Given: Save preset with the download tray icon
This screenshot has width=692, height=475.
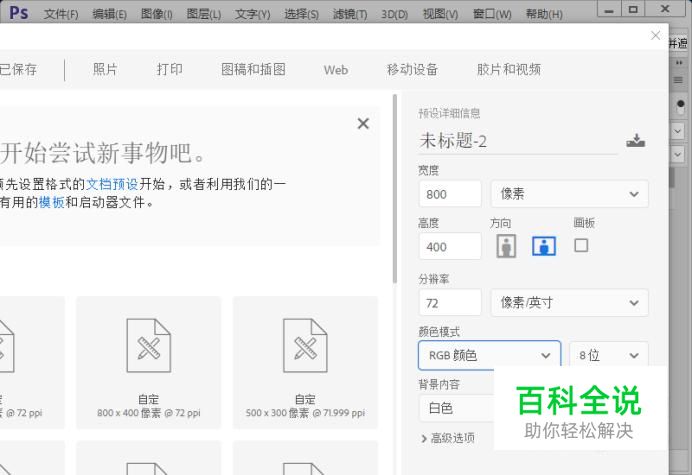Looking at the screenshot, I should click(x=636, y=141).
